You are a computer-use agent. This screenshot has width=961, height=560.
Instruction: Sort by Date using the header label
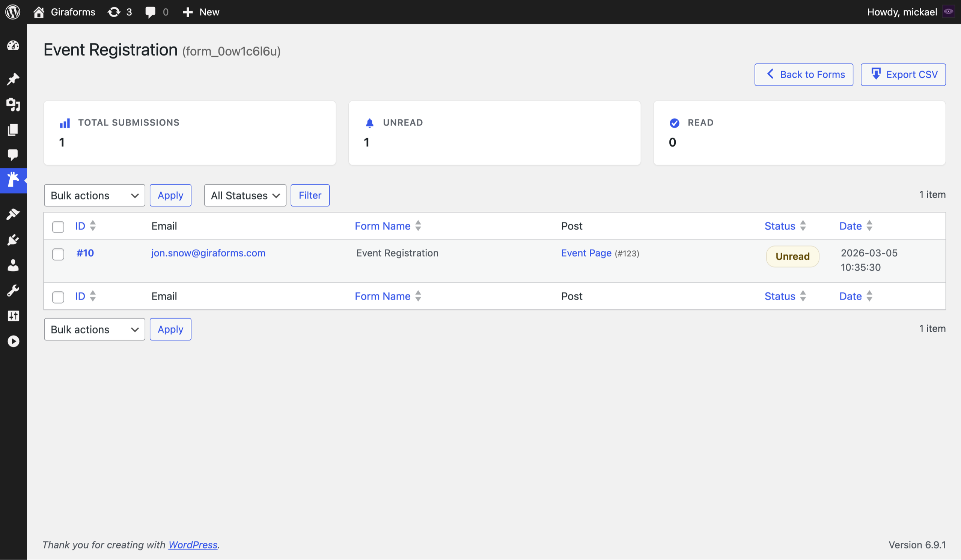pyautogui.click(x=850, y=226)
